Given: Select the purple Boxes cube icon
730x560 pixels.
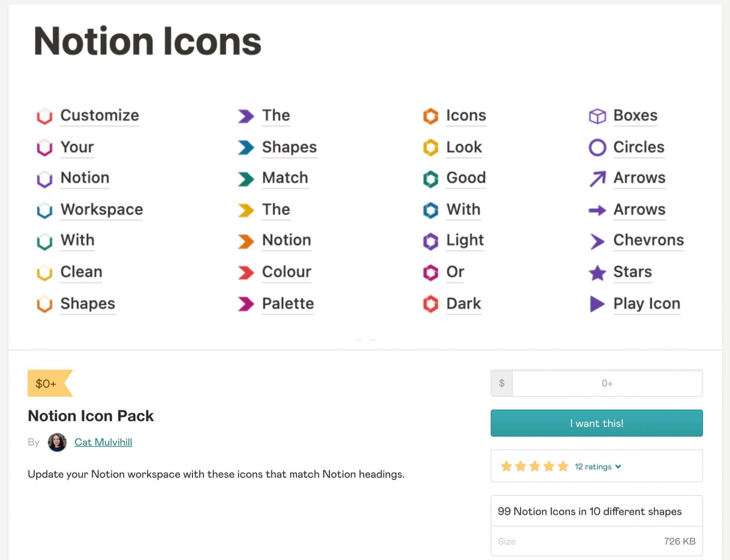Looking at the screenshot, I should click(x=597, y=115).
